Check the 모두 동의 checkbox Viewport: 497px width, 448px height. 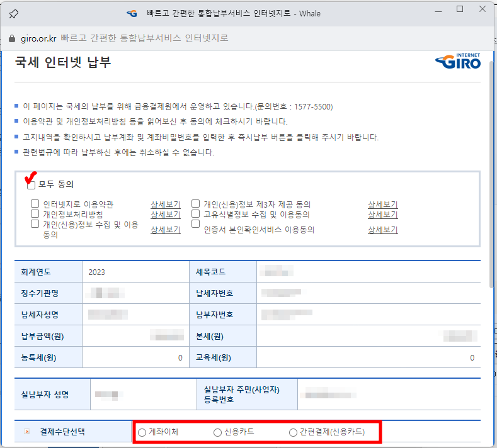[31, 185]
